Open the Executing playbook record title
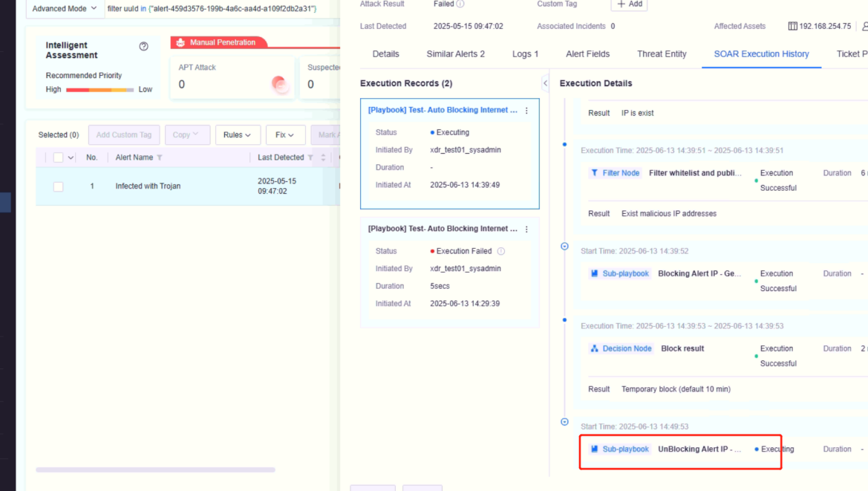Viewport: 868px width, 491px height. [443, 110]
